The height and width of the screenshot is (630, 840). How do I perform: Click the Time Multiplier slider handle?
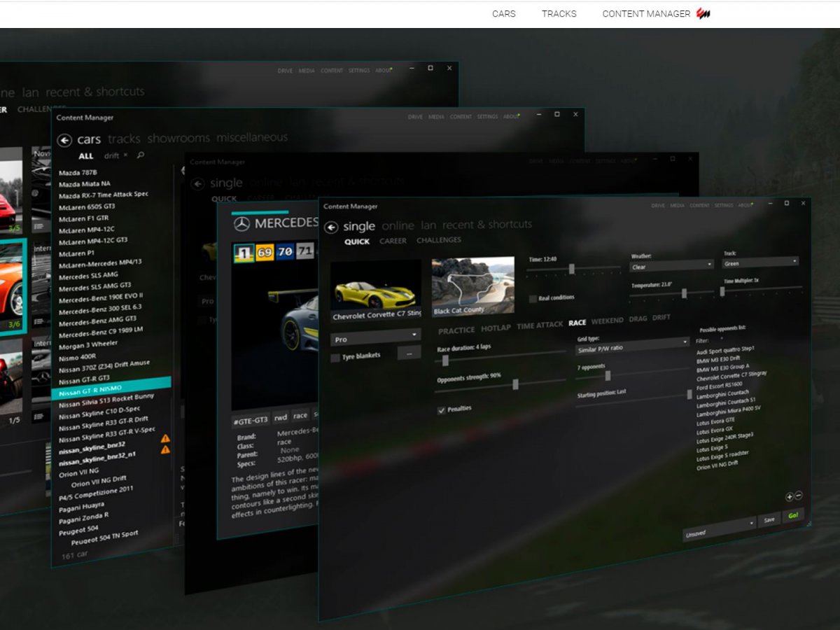[x=723, y=291]
